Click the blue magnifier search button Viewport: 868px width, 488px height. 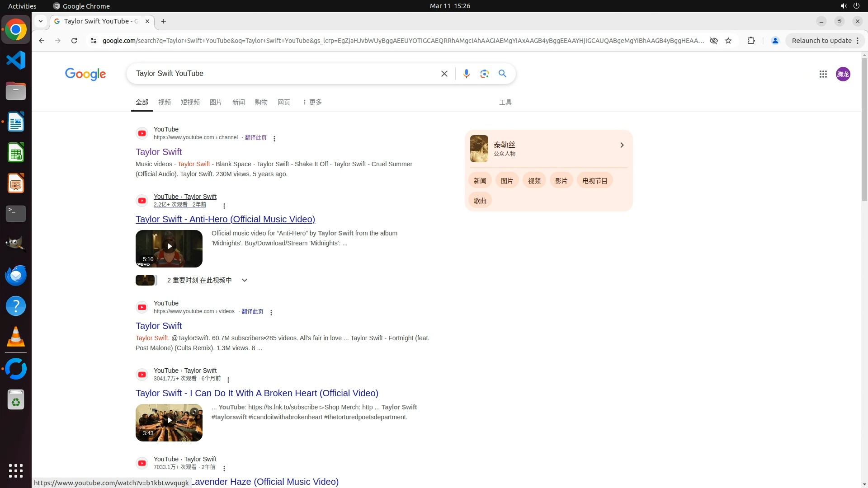pyautogui.click(x=502, y=74)
